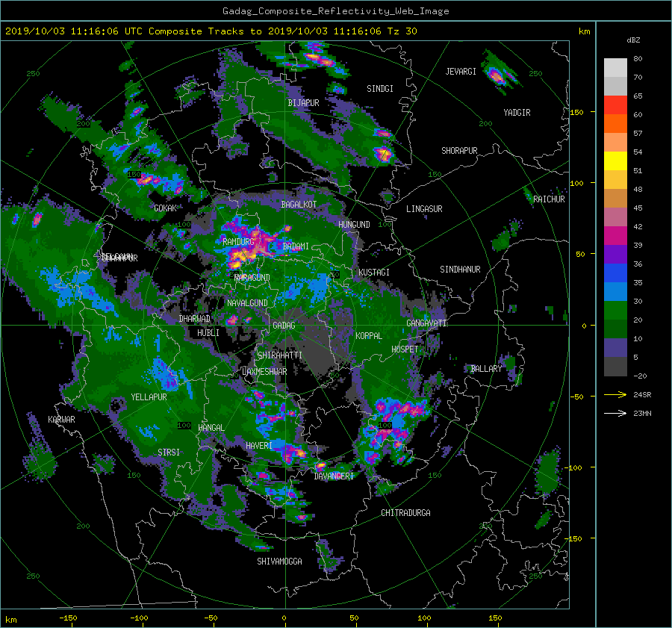This screenshot has height=628, width=672.
Task: Click the DAVANGERI city label
Action: coord(334,476)
